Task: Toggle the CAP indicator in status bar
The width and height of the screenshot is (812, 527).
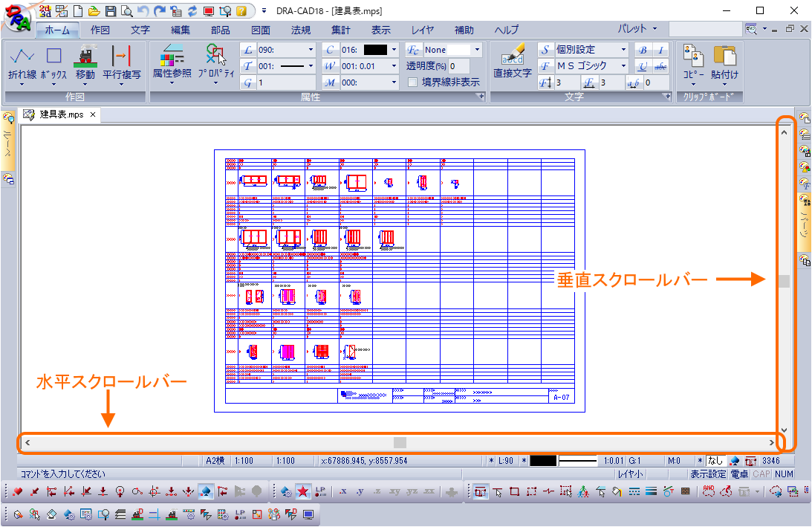Action: point(761,473)
